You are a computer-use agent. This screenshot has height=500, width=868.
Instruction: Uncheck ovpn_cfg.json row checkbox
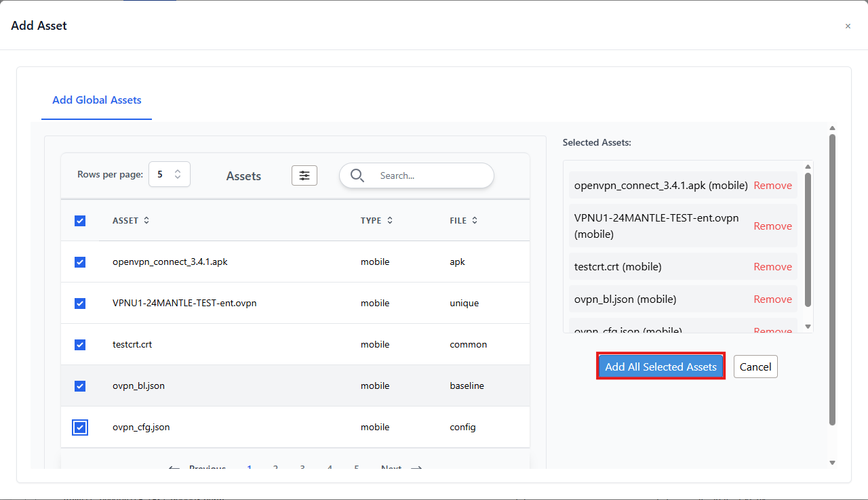(x=80, y=428)
